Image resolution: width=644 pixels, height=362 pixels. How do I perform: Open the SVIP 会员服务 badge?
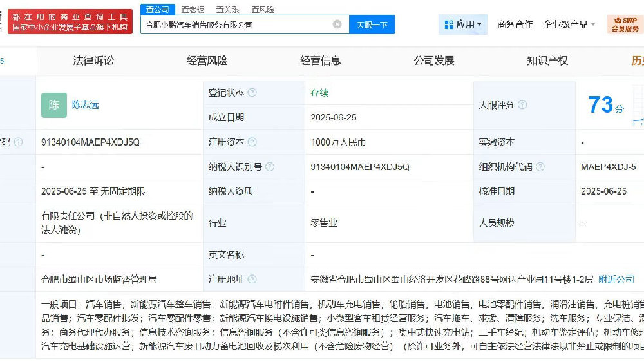(x=625, y=24)
